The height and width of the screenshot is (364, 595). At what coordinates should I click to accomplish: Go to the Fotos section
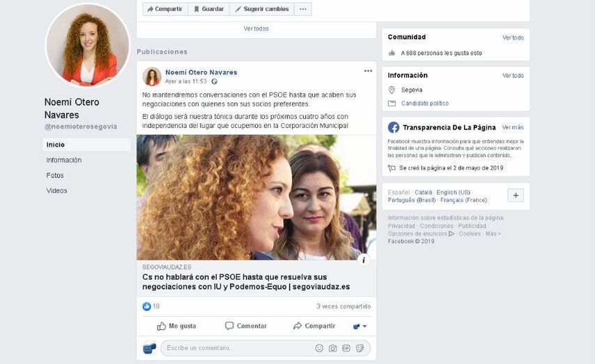pos(55,175)
